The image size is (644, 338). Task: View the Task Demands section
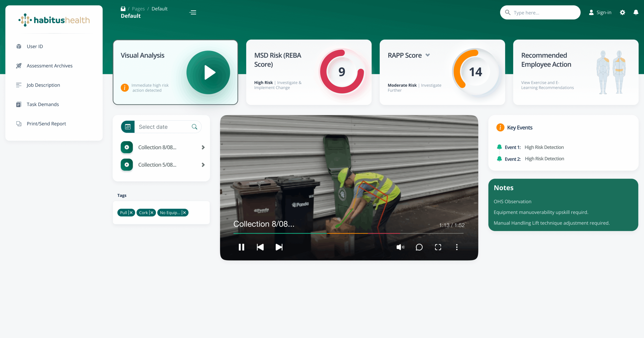point(43,104)
